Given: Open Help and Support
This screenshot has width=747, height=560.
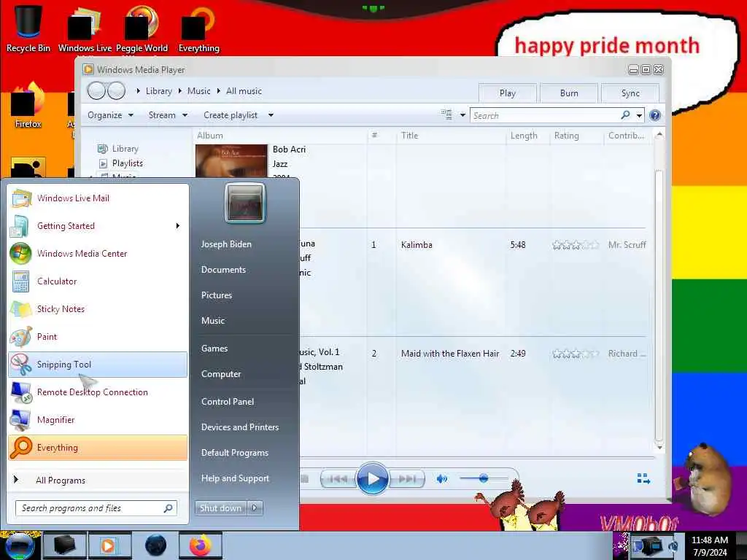Looking at the screenshot, I should pyautogui.click(x=236, y=478).
